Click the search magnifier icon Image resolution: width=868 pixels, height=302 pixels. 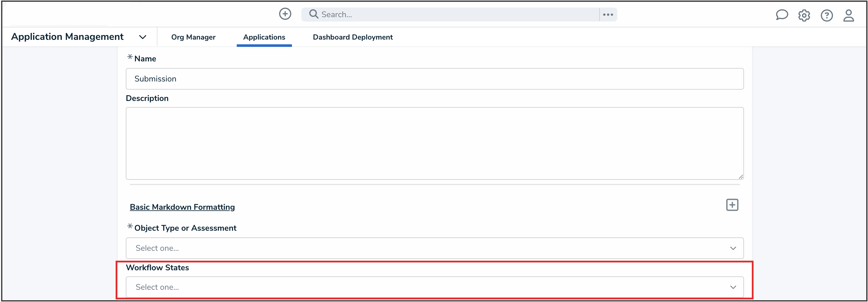tap(313, 14)
